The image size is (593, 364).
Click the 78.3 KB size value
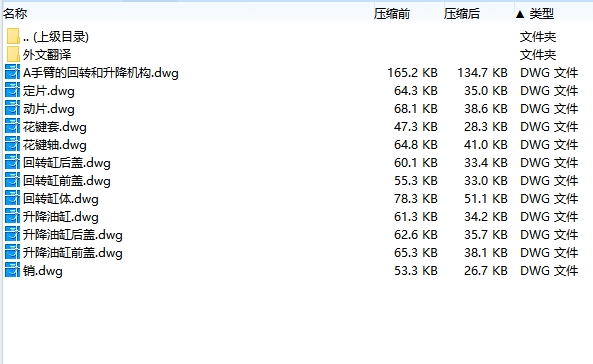[x=416, y=198]
